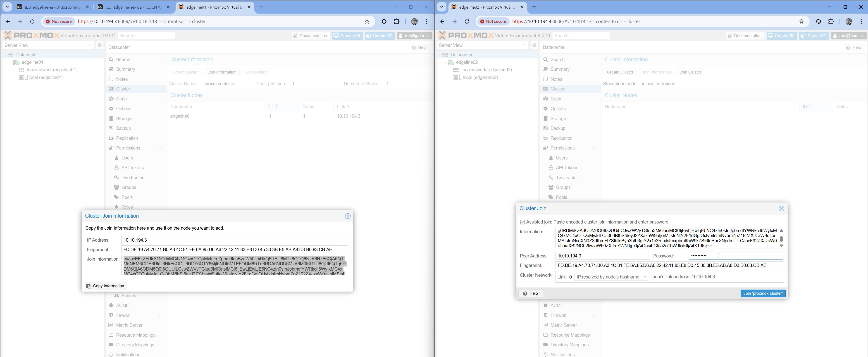Click tree settings gear in right window
The width and height of the screenshot is (868, 357).
click(534, 45)
